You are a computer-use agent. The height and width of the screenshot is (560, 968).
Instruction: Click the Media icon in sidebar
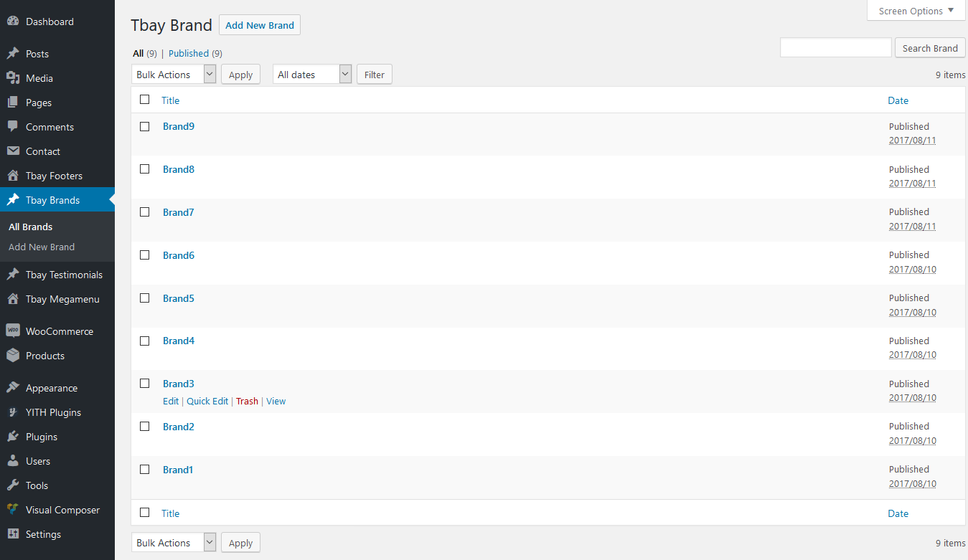click(x=13, y=78)
